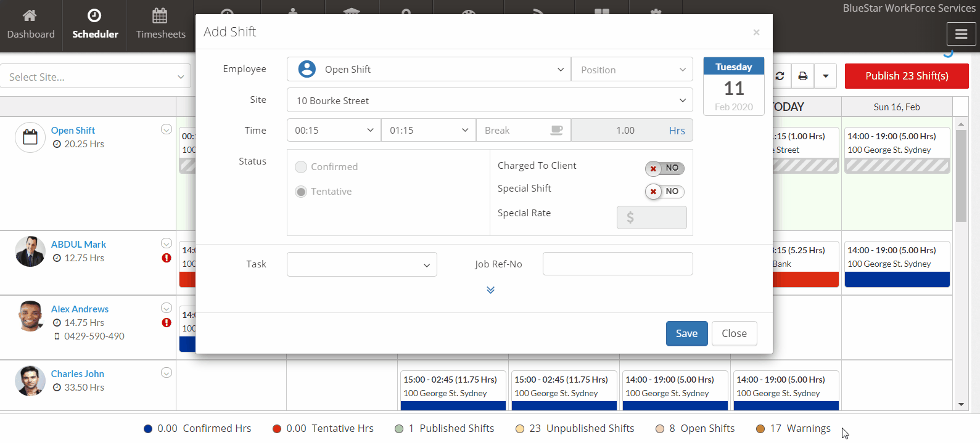Click the print schedule icon
This screenshot has width=980, height=443.
coord(802,76)
